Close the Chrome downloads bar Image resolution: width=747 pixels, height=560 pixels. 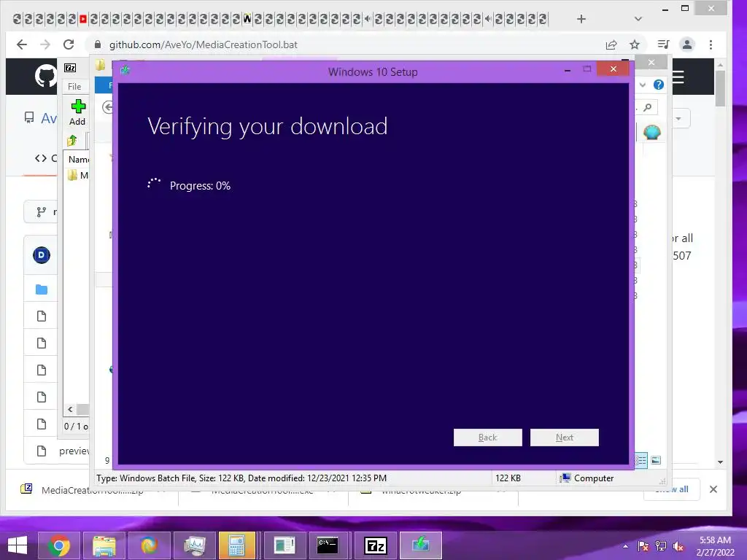click(x=713, y=489)
